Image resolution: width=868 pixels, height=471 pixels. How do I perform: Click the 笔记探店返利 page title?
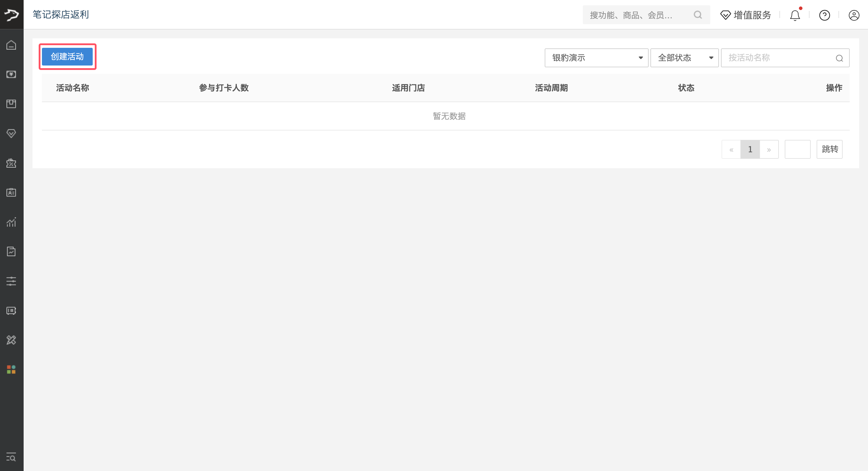(x=61, y=14)
